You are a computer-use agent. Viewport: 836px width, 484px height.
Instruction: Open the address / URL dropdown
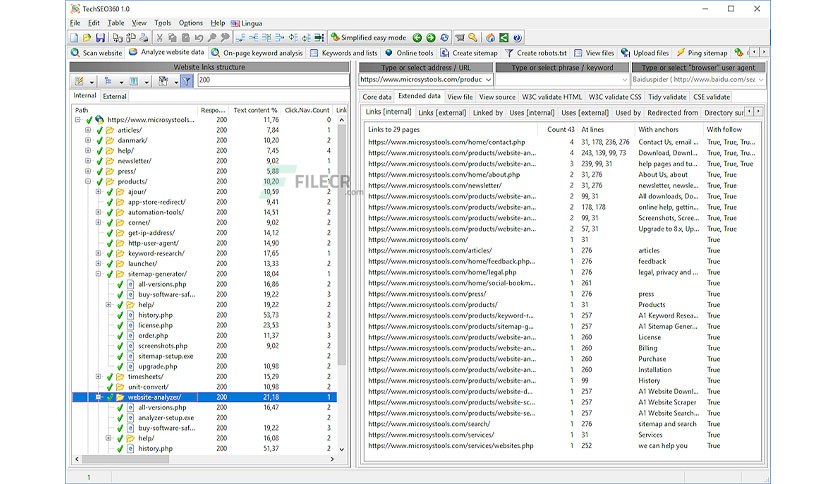pyautogui.click(x=488, y=79)
